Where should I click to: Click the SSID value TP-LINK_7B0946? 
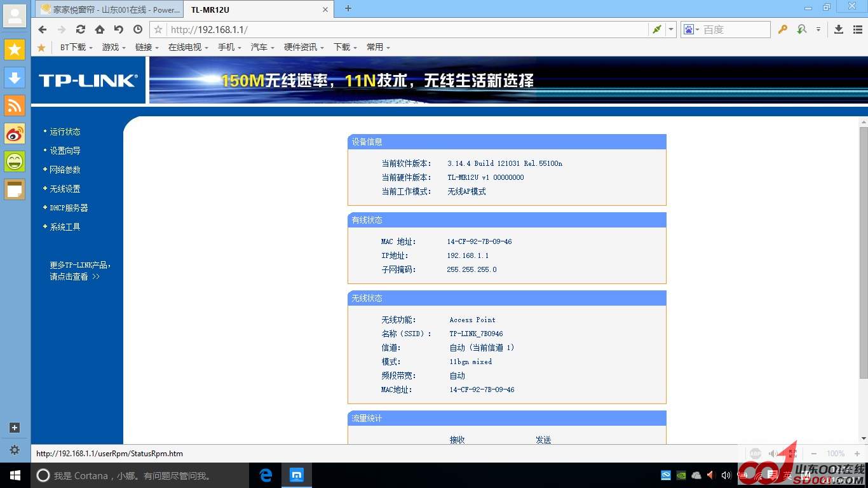click(x=476, y=334)
